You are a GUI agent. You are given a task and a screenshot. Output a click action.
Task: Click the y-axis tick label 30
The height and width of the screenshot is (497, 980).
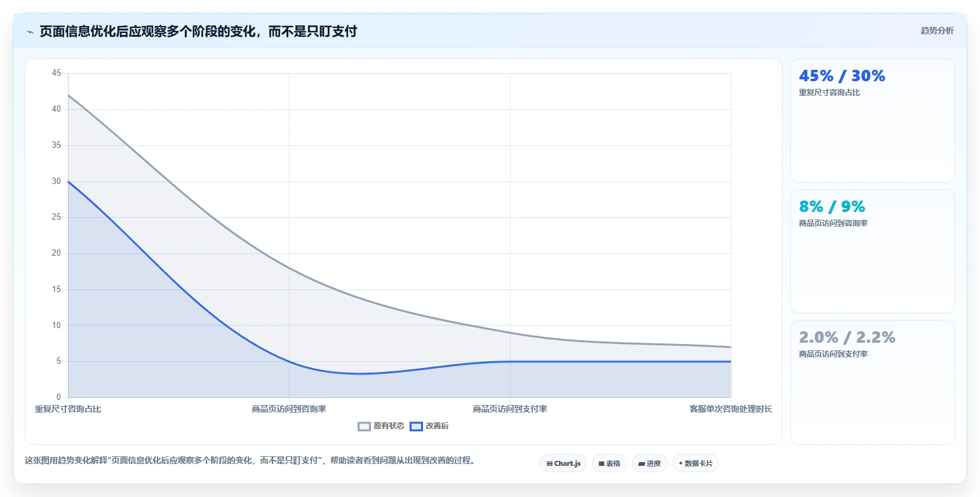[x=57, y=182]
